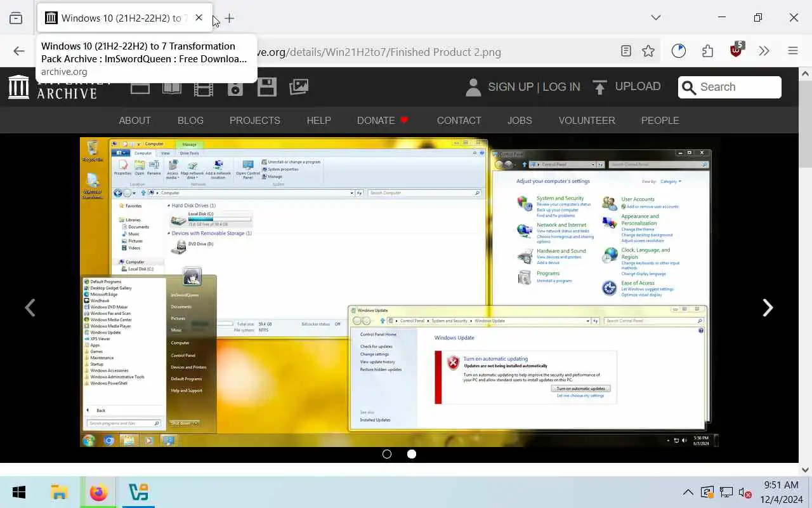Open the Software floppy disk icon
The image size is (812, 508).
tap(267, 87)
